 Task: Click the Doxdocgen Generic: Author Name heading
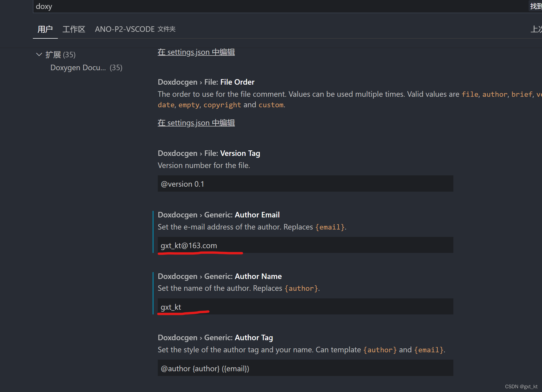220,276
